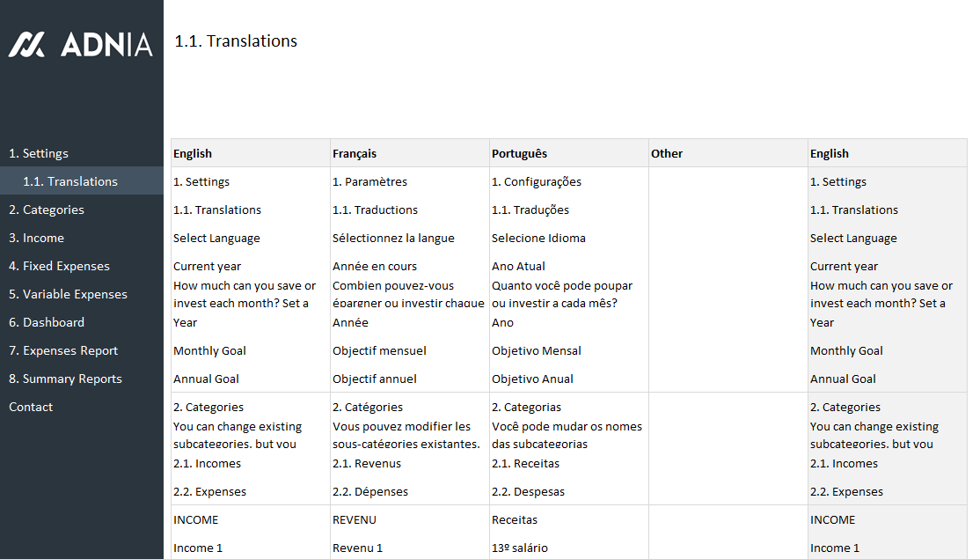Click the Portuguese cell 'Objetivo Anual'
This screenshot has width=980, height=559.
(532, 379)
